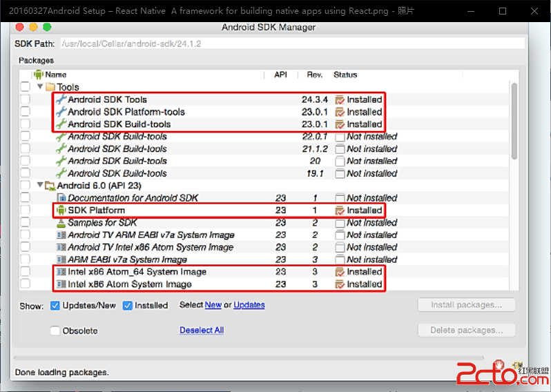Click the red close button of SDK Manager
This screenshot has width=551, height=392.
[x=19, y=27]
